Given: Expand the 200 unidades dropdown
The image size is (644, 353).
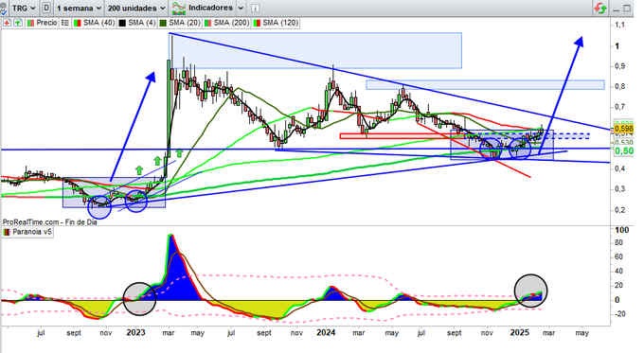Looking at the screenshot, I should click(x=136, y=8).
